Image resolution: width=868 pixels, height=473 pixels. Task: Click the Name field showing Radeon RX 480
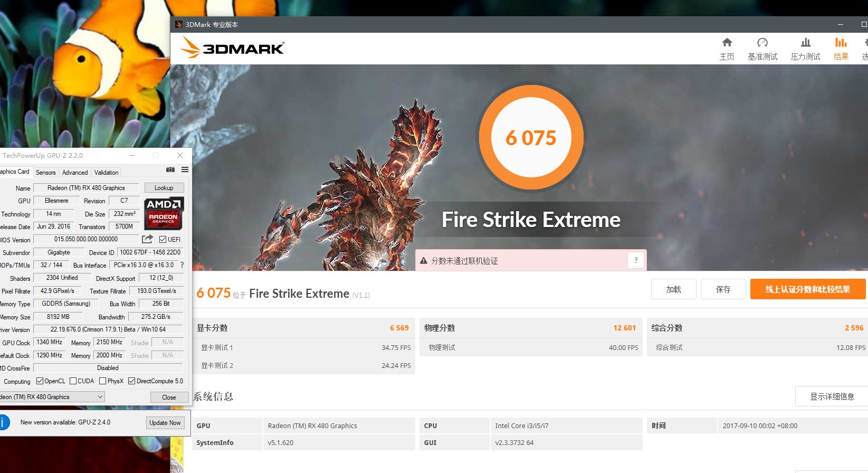point(86,188)
